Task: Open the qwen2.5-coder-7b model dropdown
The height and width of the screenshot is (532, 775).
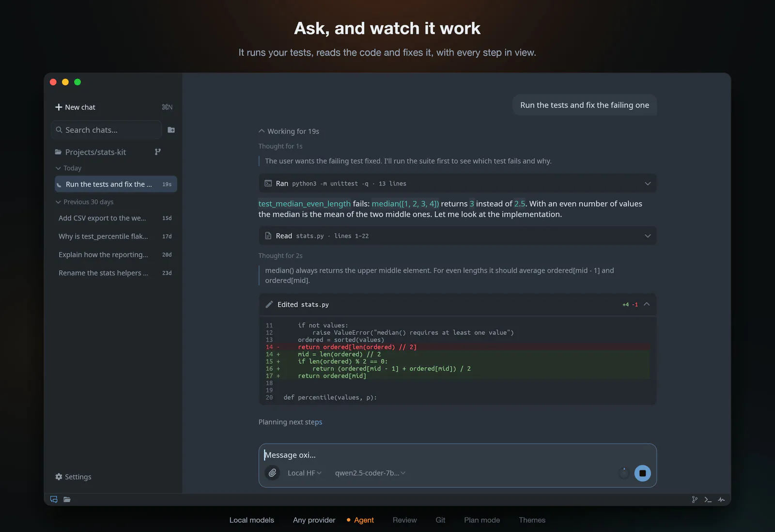Action: point(370,473)
